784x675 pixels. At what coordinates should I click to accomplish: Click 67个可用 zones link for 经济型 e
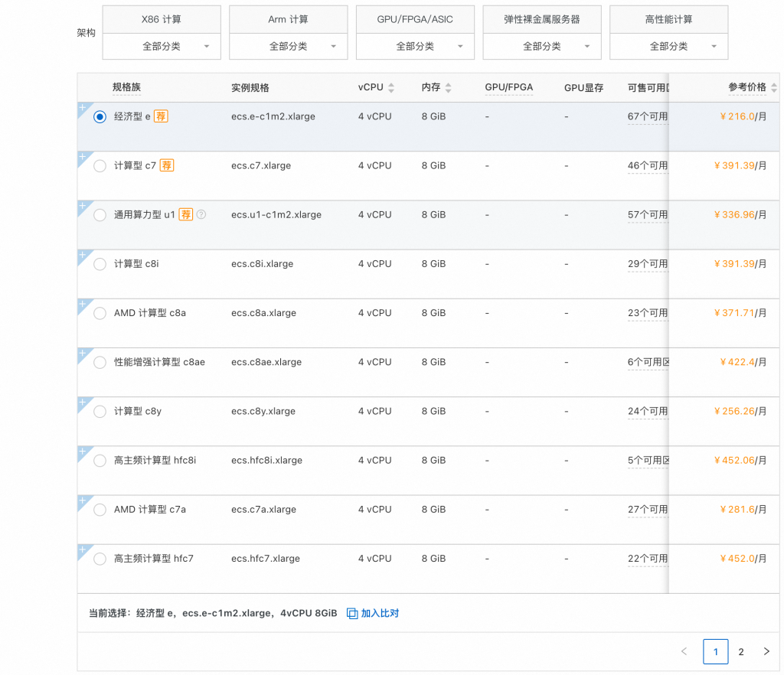click(x=648, y=117)
